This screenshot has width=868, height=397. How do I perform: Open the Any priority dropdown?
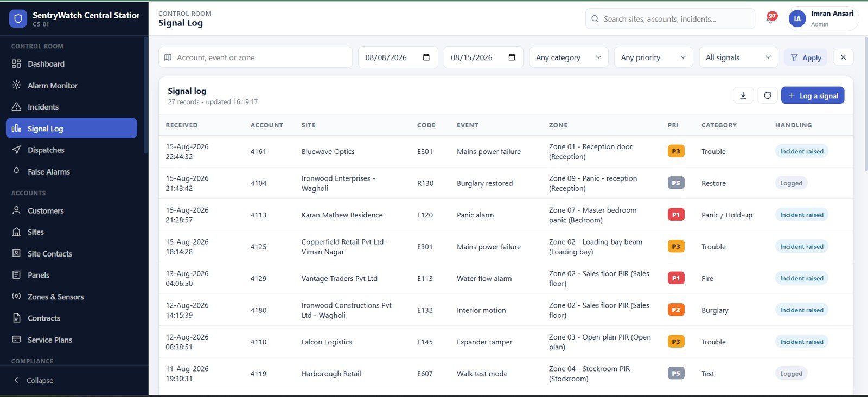coord(653,57)
